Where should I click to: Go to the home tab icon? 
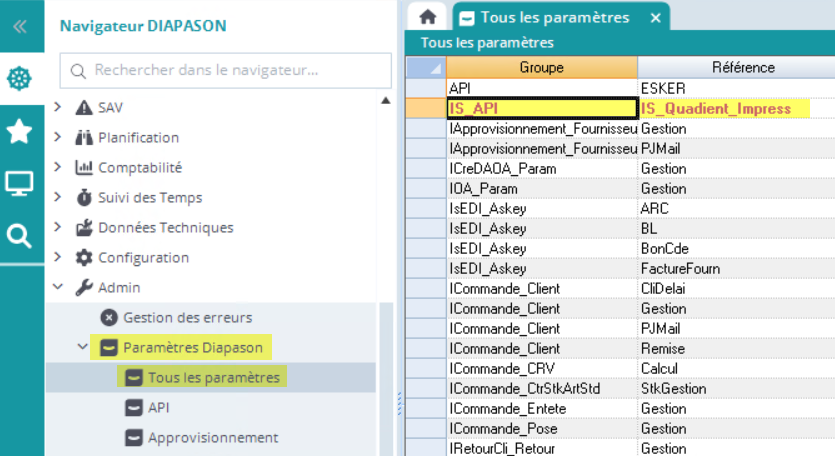pyautogui.click(x=428, y=17)
